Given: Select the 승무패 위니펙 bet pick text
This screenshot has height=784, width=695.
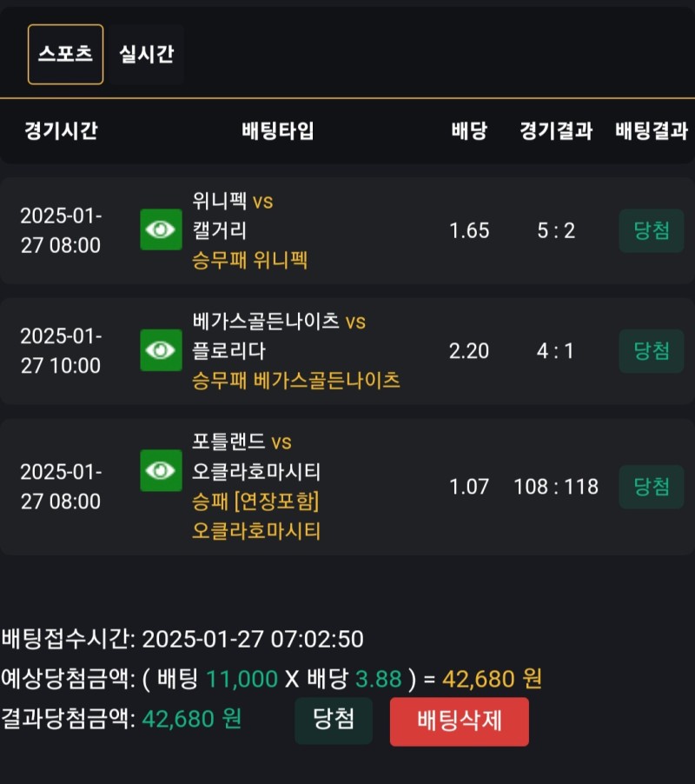Looking at the screenshot, I should coord(250,260).
